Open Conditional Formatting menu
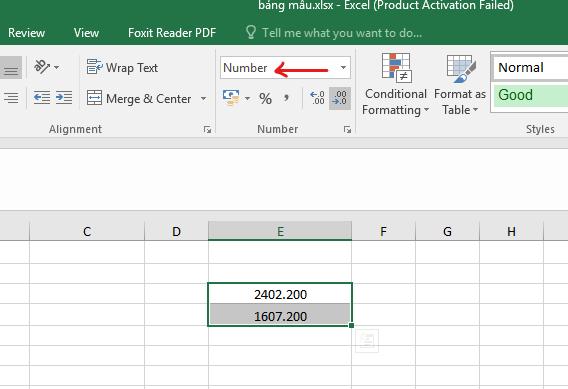This screenshot has width=568, height=389. click(396, 84)
